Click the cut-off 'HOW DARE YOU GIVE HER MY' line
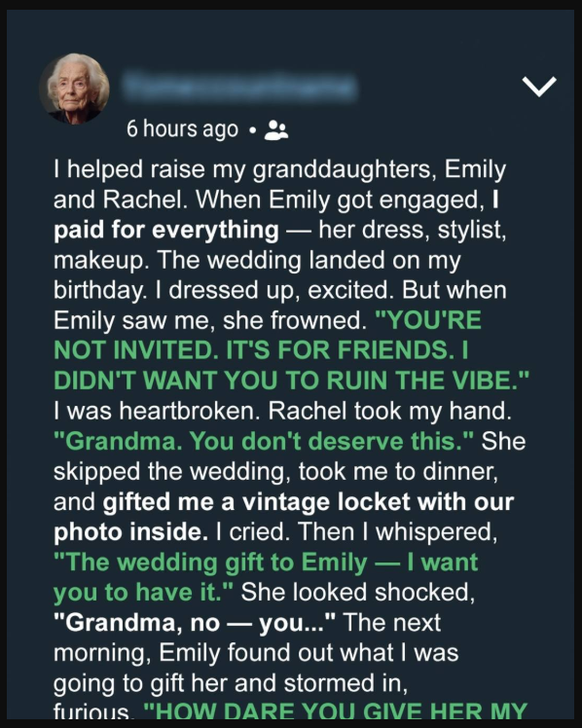 (x=335, y=710)
